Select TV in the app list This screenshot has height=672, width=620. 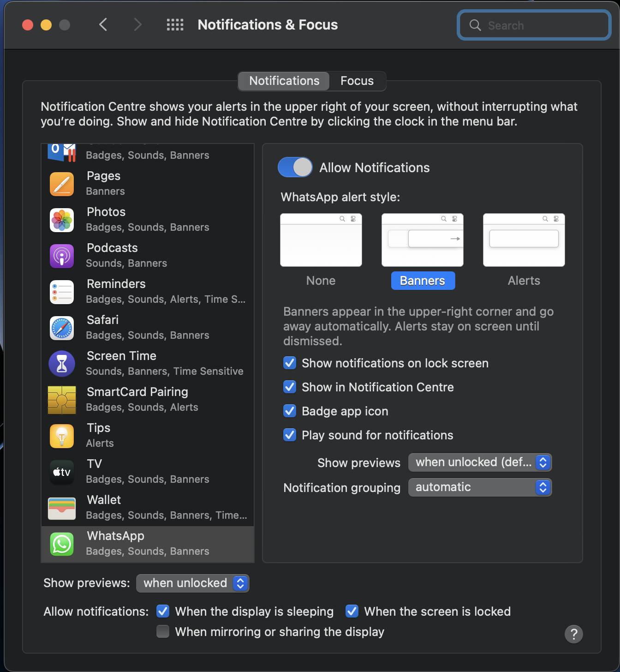(x=148, y=472)
